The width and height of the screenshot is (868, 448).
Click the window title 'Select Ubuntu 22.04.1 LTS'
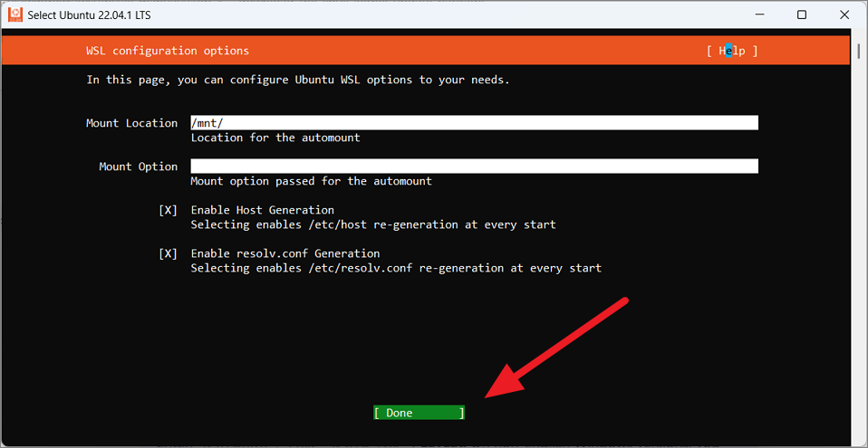89,14
